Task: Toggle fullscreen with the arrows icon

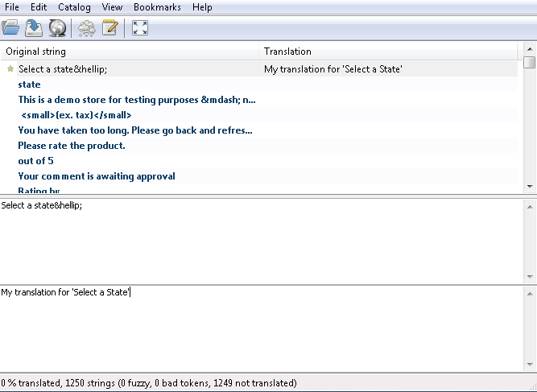Action: point(140,27)
